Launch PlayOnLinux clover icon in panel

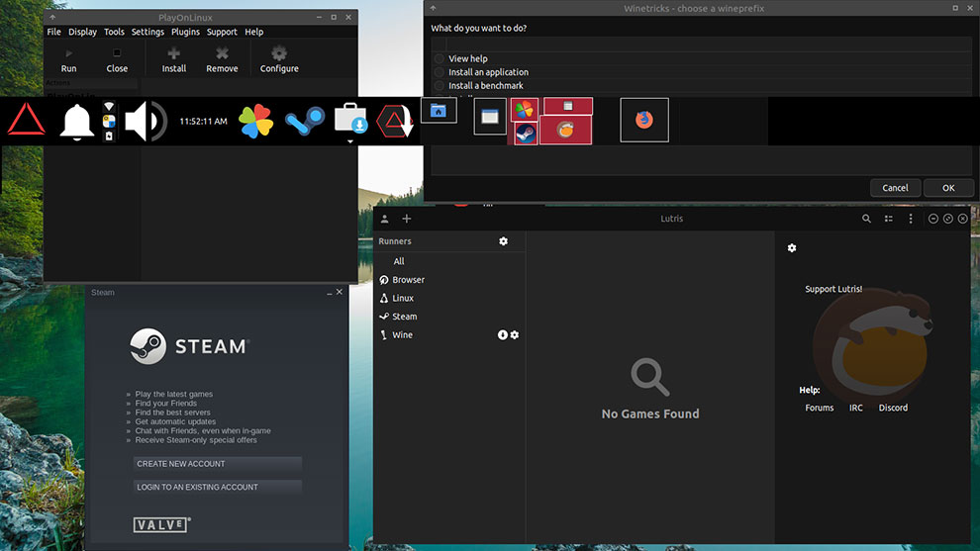tap(256, 121)
